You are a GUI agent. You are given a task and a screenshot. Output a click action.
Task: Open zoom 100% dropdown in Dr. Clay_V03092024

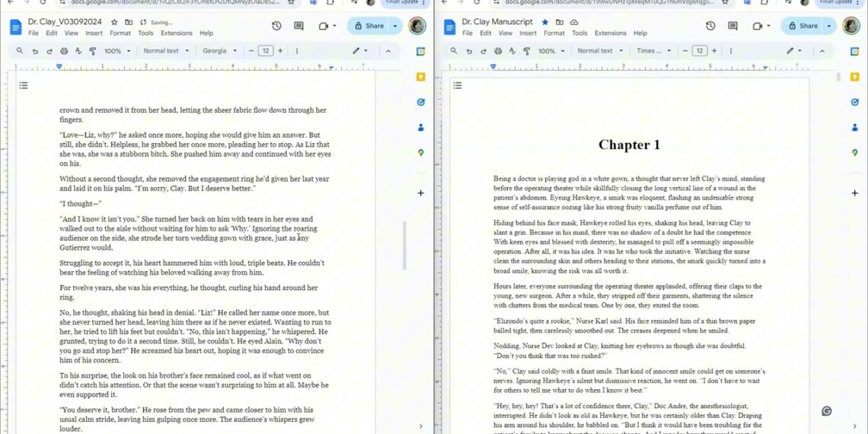click(117, 51)
